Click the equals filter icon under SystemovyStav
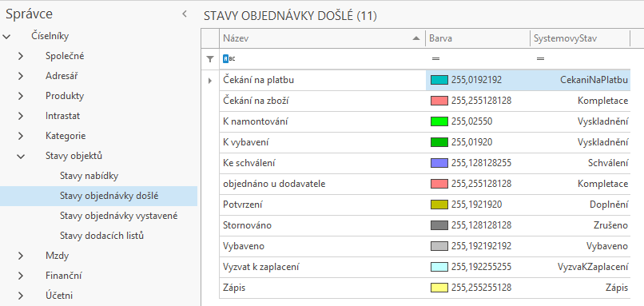The image size is (644, 306). pyautogui.click(x=540, y=59)
